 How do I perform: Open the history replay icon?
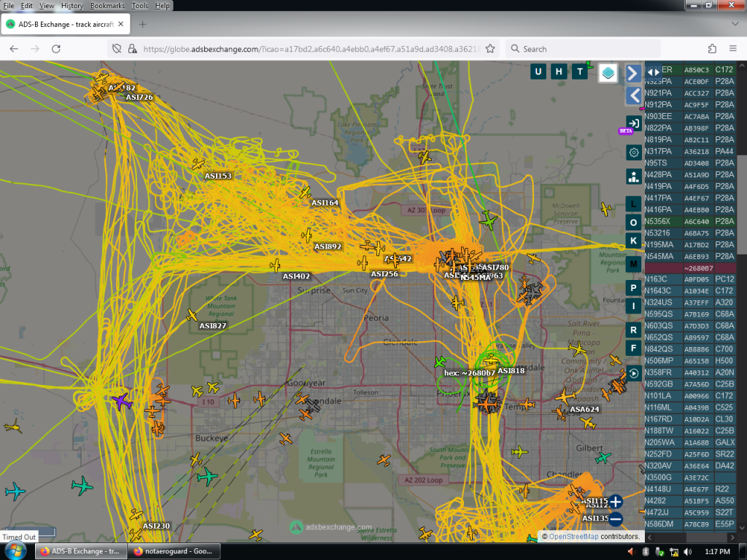633,373
